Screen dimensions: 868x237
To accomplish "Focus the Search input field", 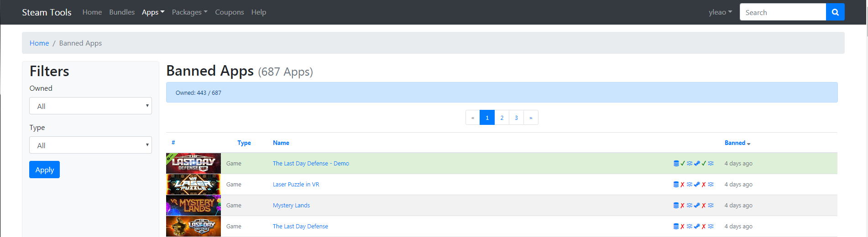I will tap(783, 12).
